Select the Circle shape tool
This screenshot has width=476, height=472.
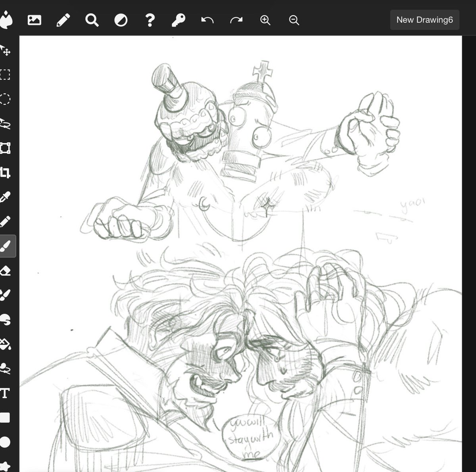[x=5, y=442]
